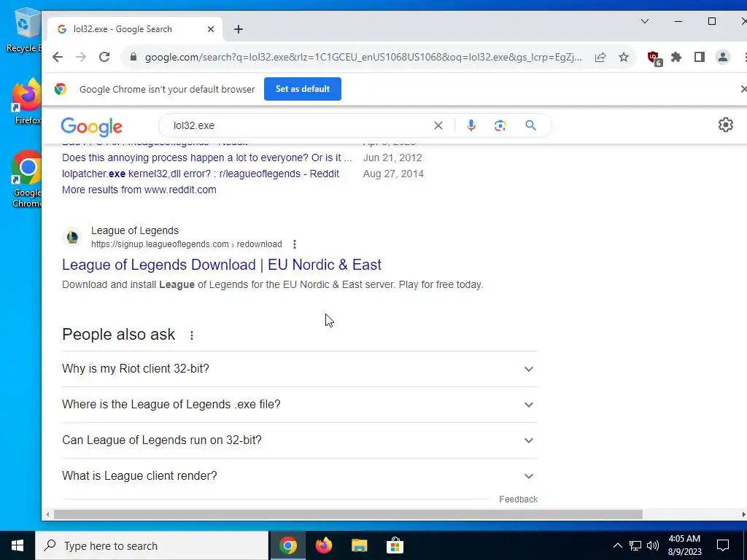Click the address bar URL
Viewport: 747px width, 560px height.
pos(363,57)
